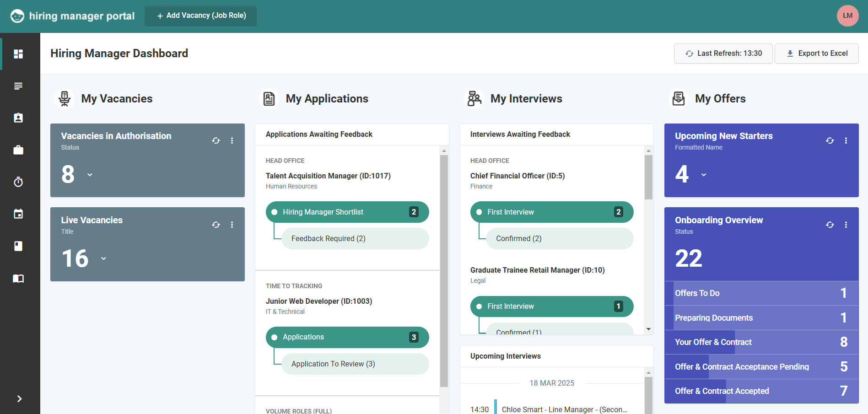Refresh the Onboarding Overview card
This screenshot has width=868, height=414.
point(830,225)
